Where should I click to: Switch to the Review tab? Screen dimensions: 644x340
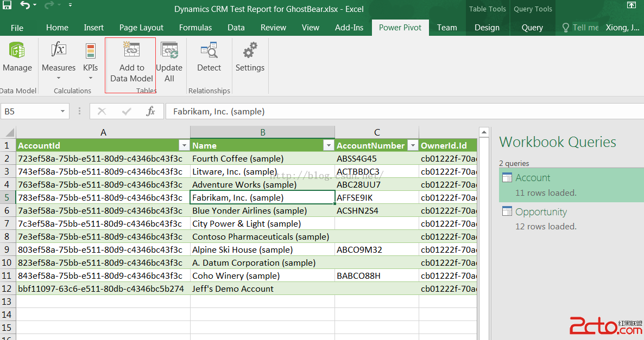click(x=273, y=28)
